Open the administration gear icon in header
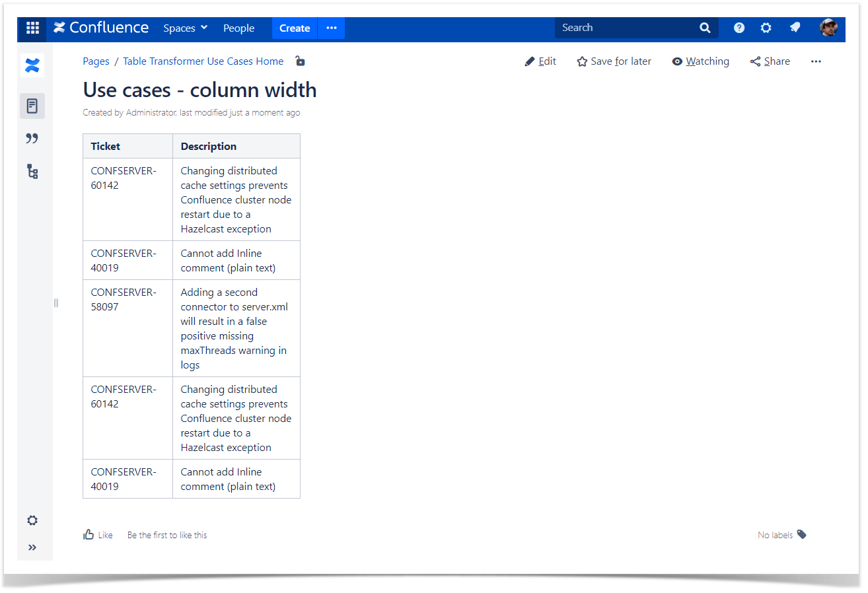The height and width of the screenshot is (593, 868). (x=766, y=28)
